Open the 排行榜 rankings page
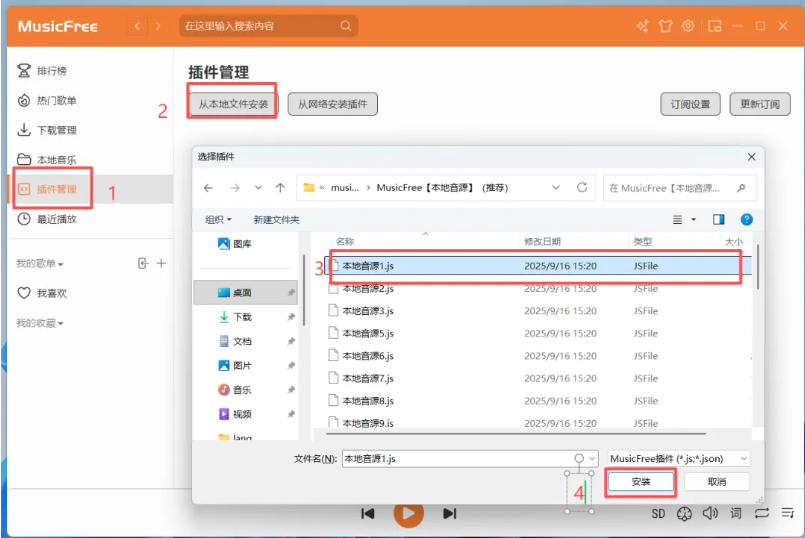 click(42, 71)
